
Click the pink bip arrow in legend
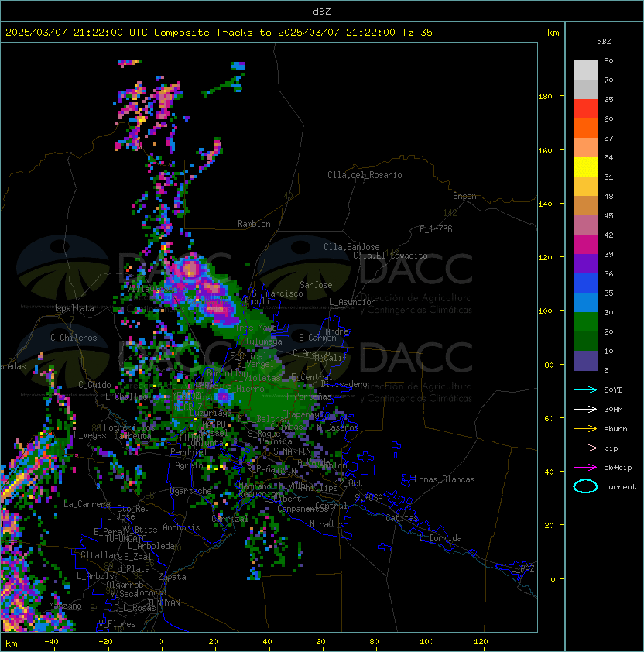pyautogui.click(x=585, y=448)
